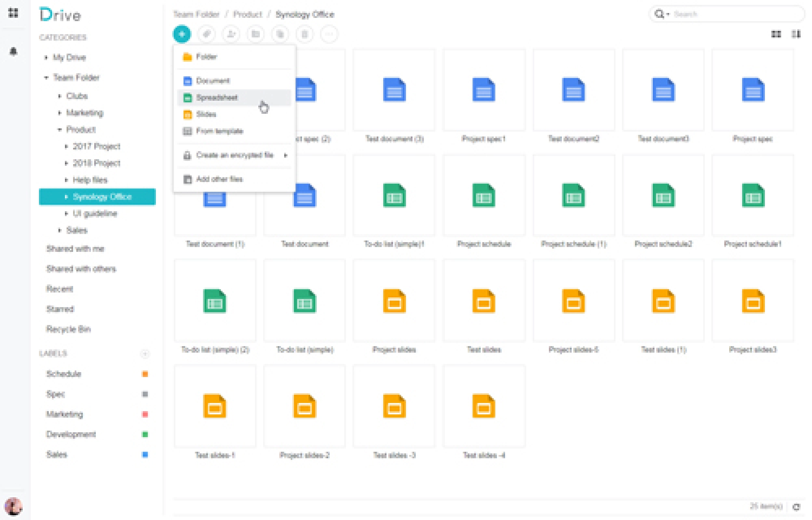
Task: Click the orange Schedule label color swatch
Action: tap(145, 374)
